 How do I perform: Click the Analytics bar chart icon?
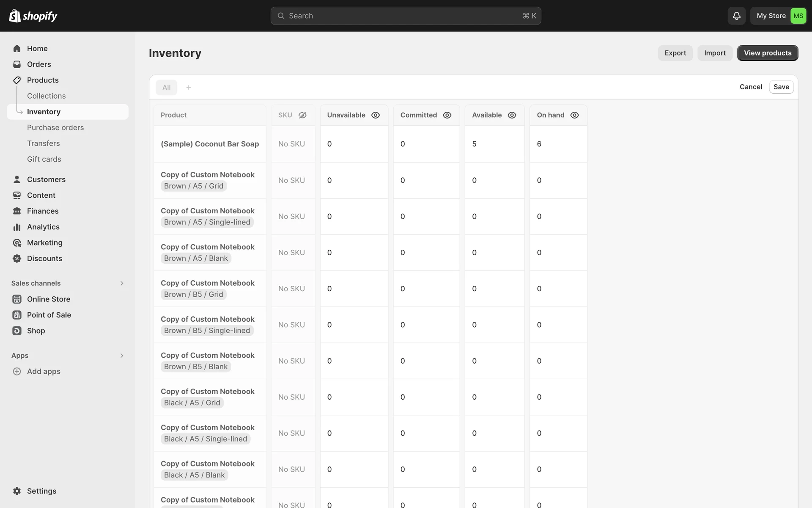tap(17, 227)
